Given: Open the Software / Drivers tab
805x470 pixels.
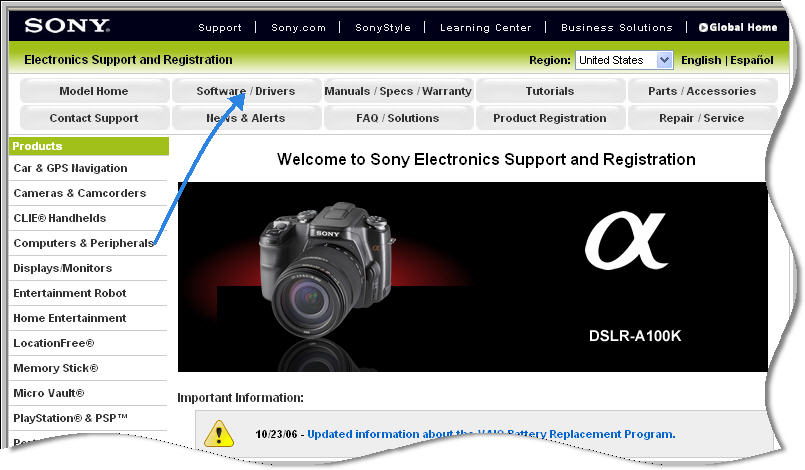Looking at the screenshot, I should (246, 91).
